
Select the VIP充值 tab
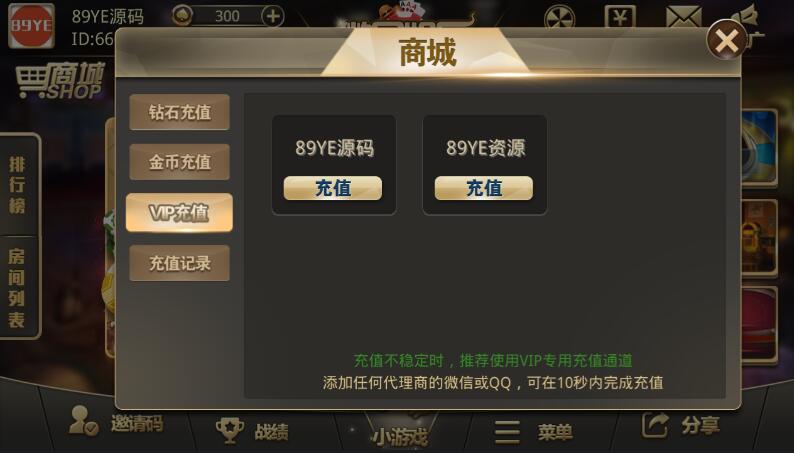click(179, 213)
